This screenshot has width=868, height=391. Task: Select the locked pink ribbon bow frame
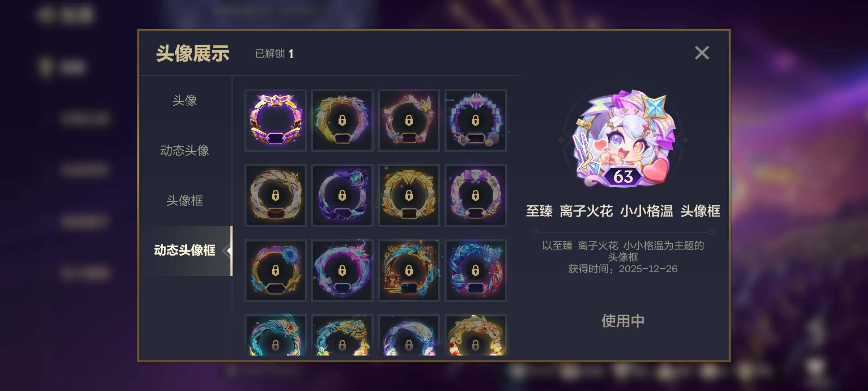476,195
